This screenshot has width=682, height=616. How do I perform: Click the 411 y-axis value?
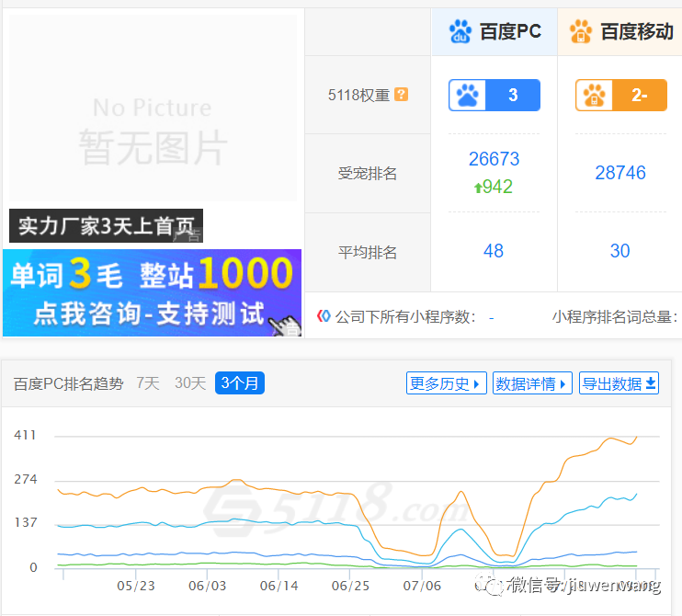[25, 435]
